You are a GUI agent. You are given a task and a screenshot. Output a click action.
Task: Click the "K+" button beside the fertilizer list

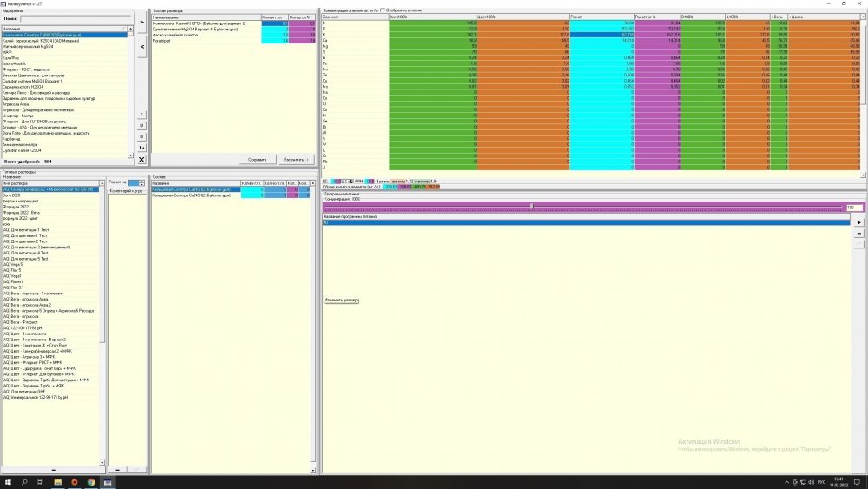(141, 148)
